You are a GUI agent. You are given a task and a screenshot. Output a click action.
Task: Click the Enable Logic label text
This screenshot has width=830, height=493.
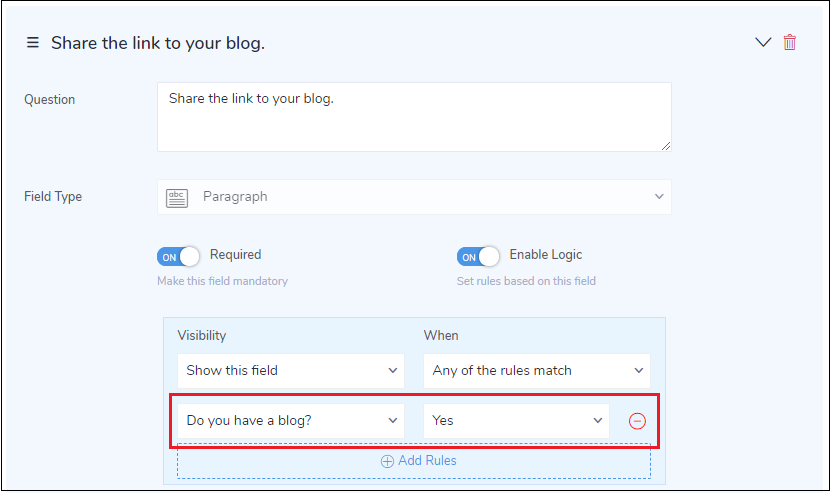(x=545, y=255)
